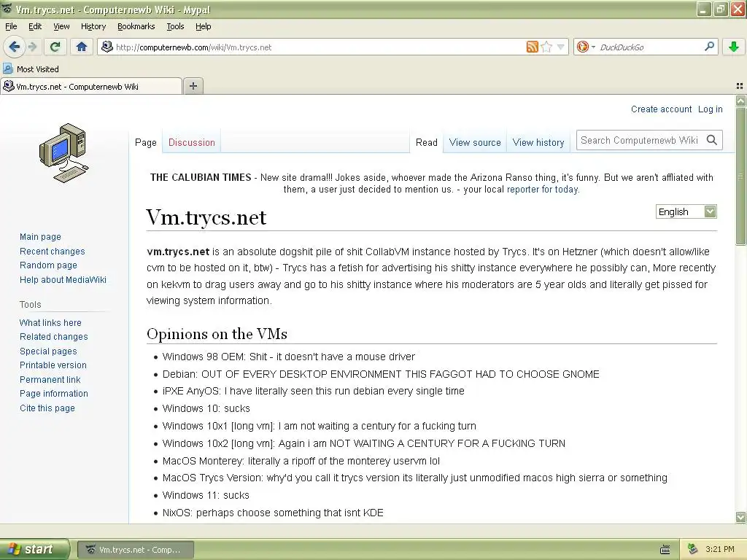This screenshot has width=747, height=560.
Task: Open the View menu
Action: click(61, 26)
